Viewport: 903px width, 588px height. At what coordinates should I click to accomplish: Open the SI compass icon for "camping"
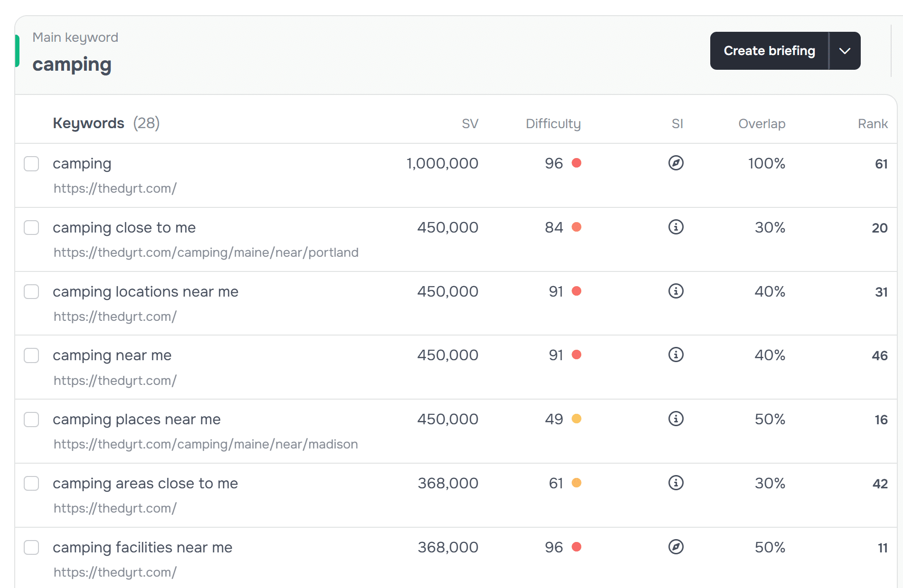(676, 163)
